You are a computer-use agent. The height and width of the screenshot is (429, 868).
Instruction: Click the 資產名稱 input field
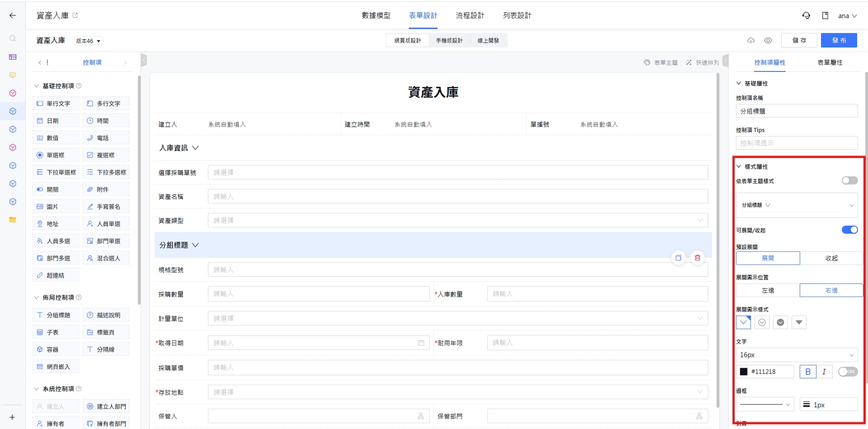pyautogui.click(x=458, y=196)
